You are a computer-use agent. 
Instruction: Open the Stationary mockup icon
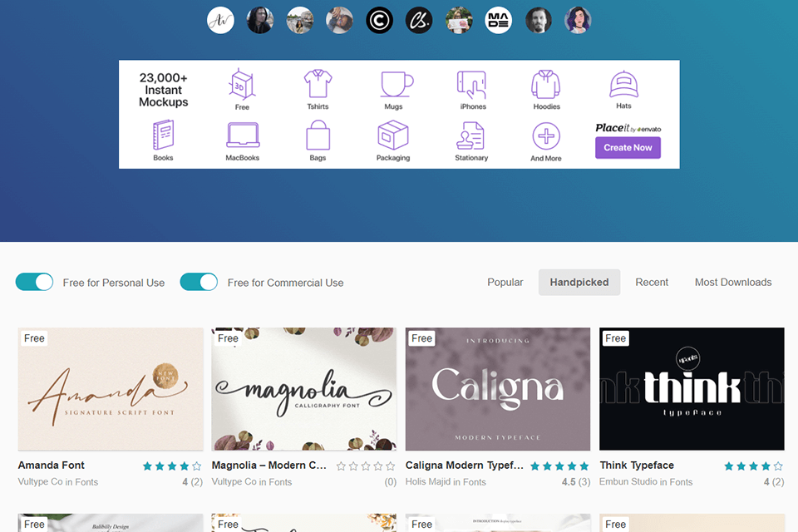[470, 135]
